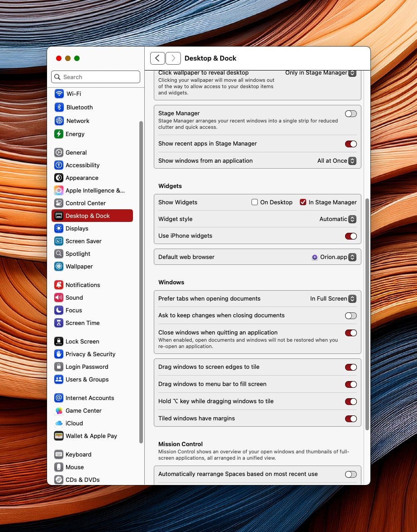Click the Accessibility icon in sidebar
This screenshot has width=417, height=532.
click(58, 165)
